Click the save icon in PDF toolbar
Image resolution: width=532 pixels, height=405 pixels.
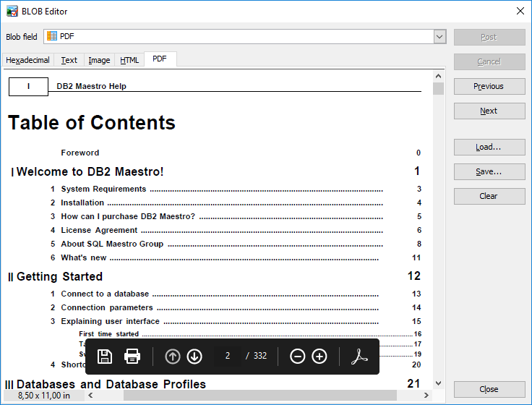coord(105,357)
